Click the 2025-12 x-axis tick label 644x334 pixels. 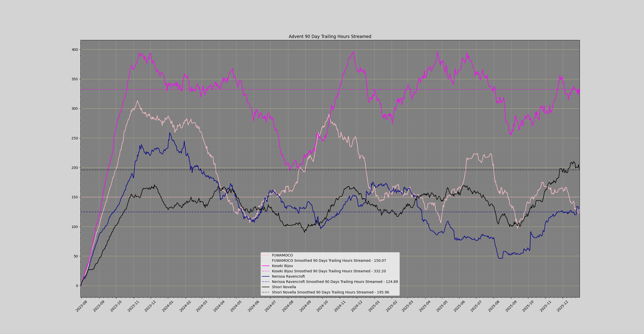[562, 306]
